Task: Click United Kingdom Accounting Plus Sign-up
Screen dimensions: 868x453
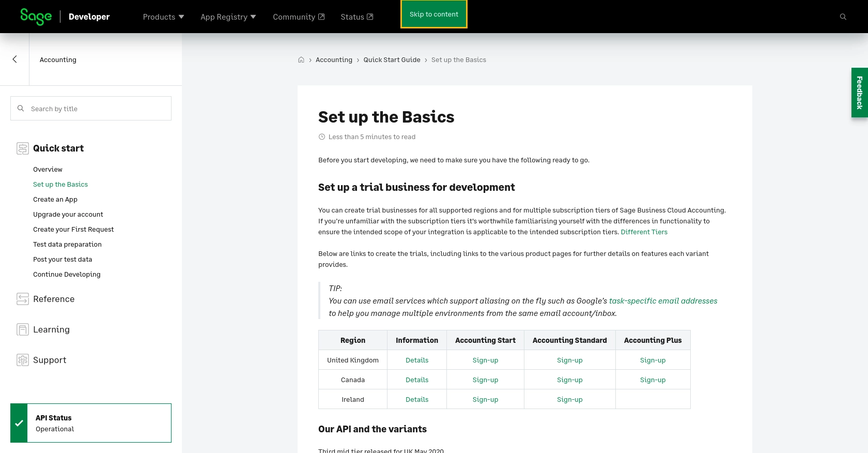Action: point(653,360)
